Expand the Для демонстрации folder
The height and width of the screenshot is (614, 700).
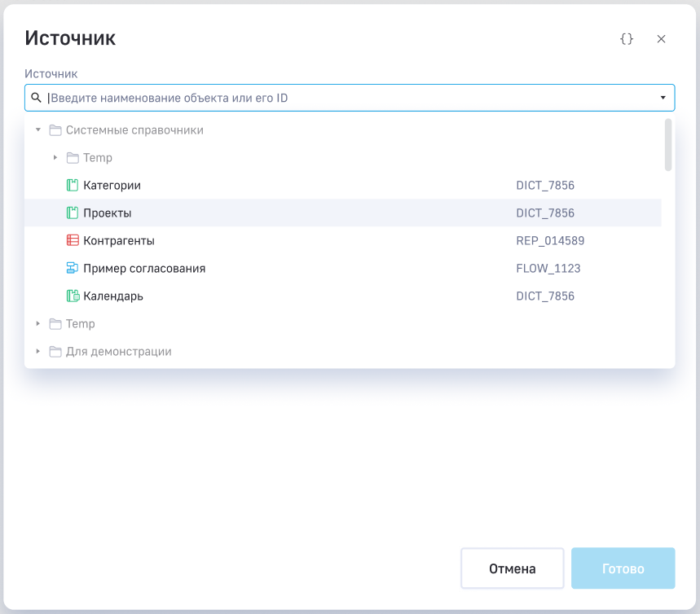click(37, 352)
